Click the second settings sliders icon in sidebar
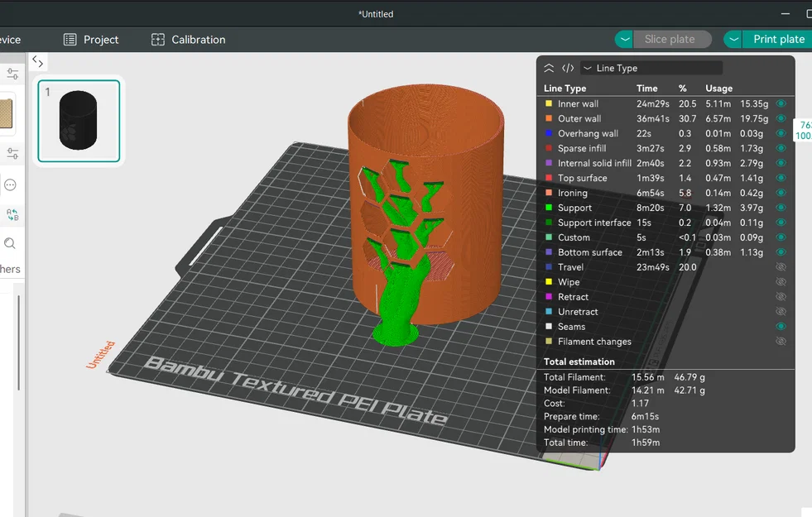The height and width of the screenshot is (517, 812). tap(12, 154)
